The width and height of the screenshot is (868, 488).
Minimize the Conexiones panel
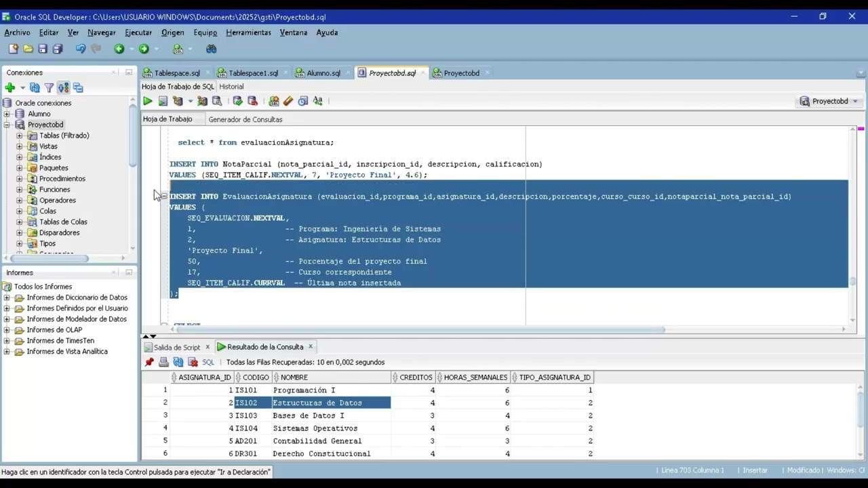point(129,73)
